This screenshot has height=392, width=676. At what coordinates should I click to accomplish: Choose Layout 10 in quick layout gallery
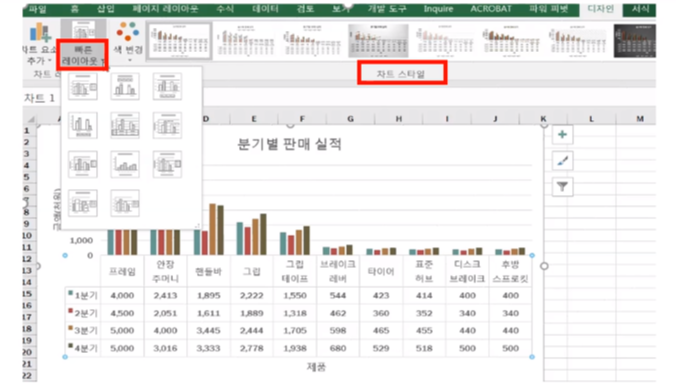point(82,203)
